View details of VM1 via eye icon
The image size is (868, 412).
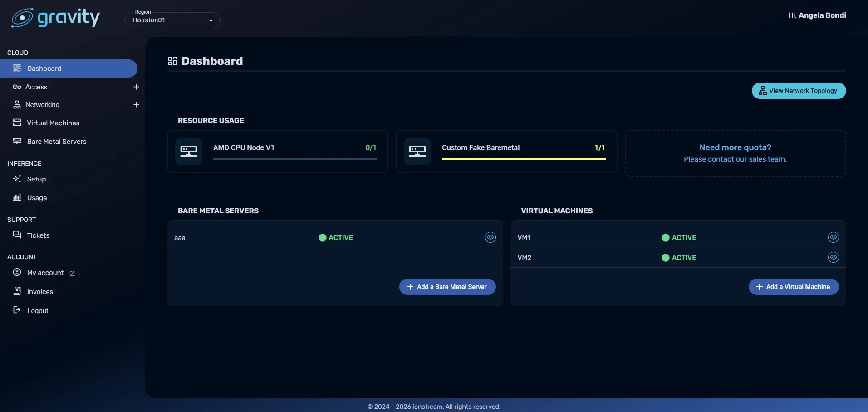click(834, 237)
